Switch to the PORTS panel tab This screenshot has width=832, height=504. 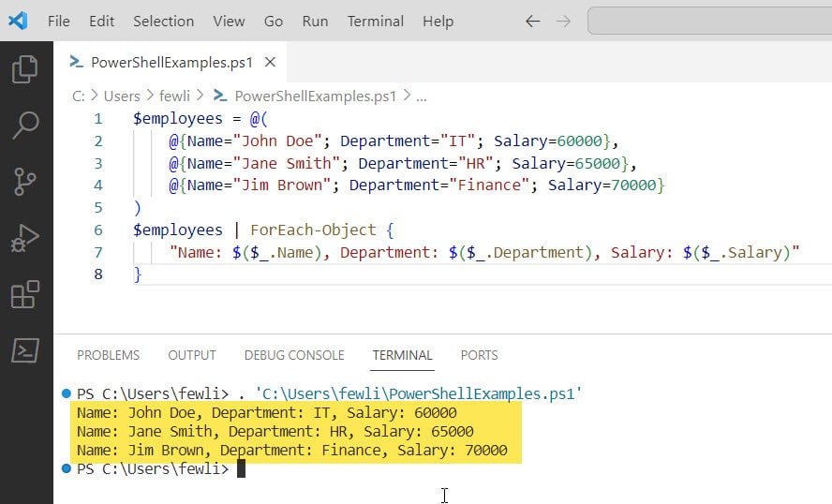tap(479, 355)
